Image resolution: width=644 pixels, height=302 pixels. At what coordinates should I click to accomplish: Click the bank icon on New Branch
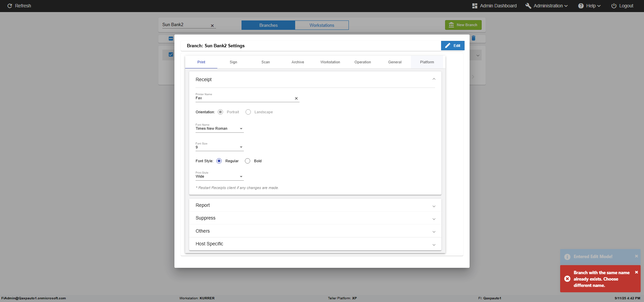pos(451,25)
